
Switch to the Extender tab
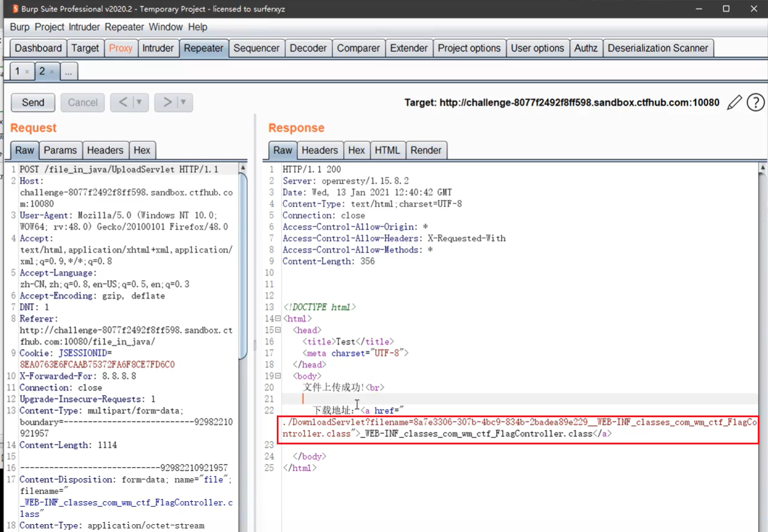[x=408, y=48]
